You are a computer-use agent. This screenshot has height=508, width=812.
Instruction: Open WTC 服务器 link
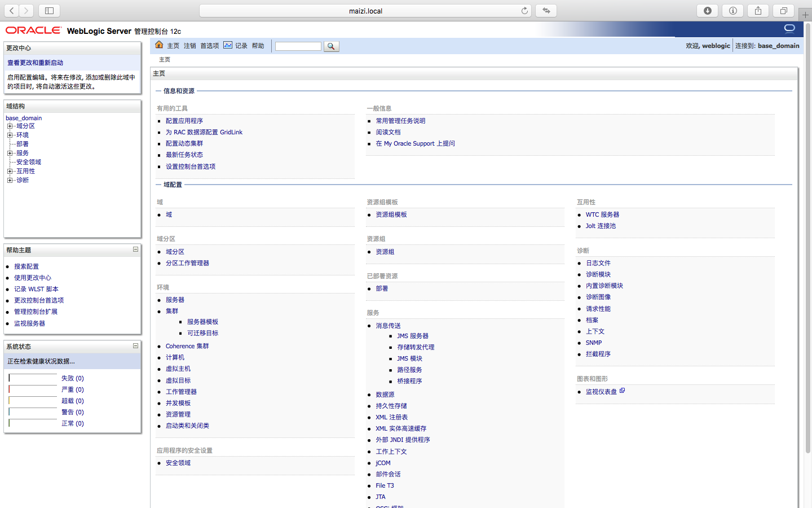[602, 214]
